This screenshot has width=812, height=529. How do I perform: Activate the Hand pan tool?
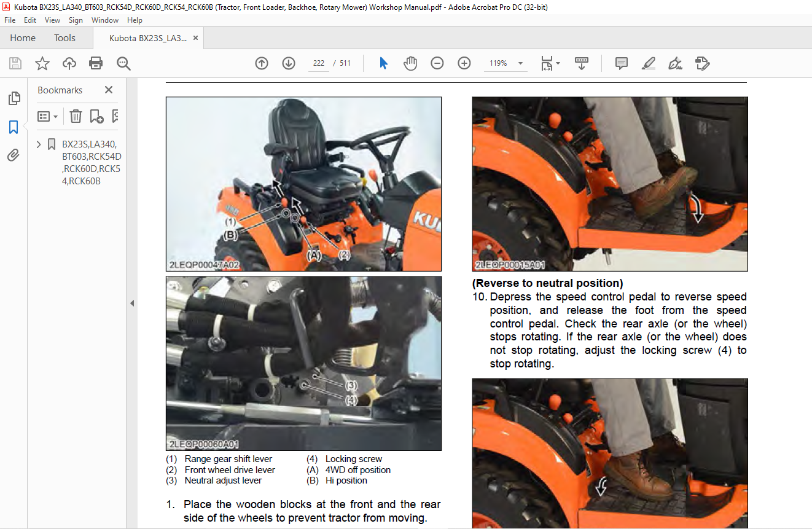pyautogui.click(x=410, y=63)
